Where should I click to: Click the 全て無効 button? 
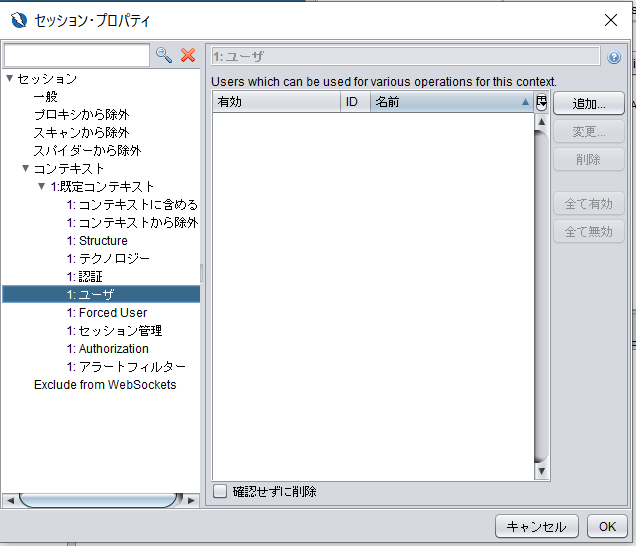pyautogui.click(x=589, y=232)
